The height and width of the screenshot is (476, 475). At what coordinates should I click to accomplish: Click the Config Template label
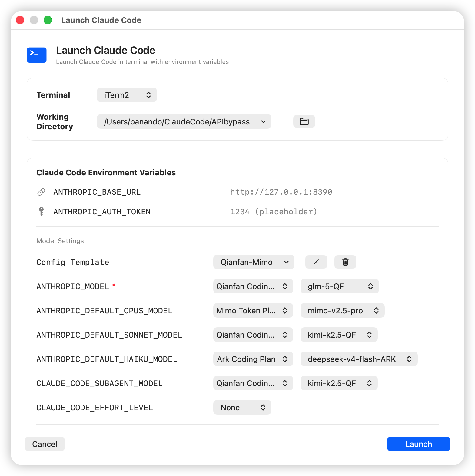pyautogui.click(x=73, y=262)
